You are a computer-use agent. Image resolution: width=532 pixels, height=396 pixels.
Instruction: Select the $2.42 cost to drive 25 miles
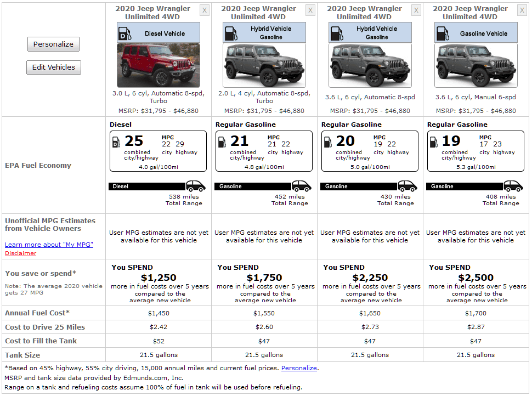pos(159,327)
